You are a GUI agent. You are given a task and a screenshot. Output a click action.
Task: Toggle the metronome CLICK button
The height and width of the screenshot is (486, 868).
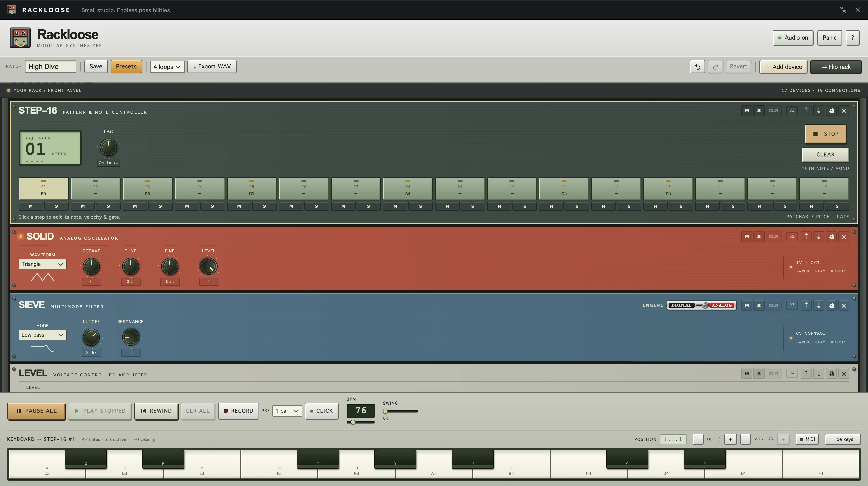321,411
